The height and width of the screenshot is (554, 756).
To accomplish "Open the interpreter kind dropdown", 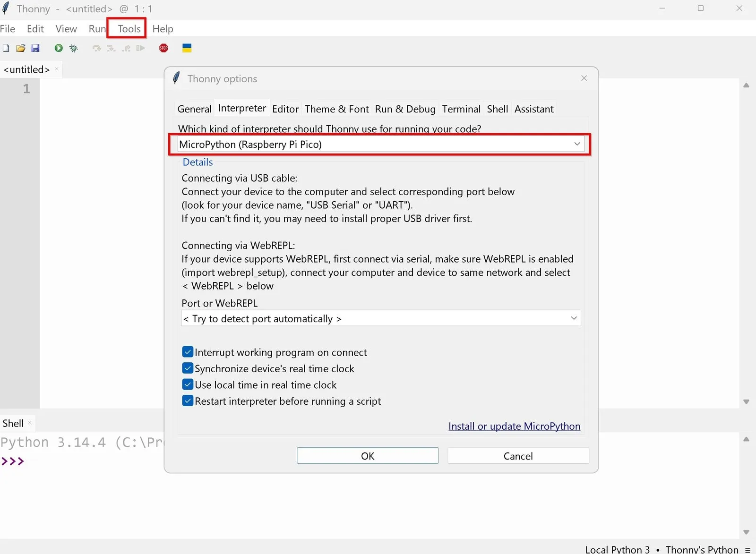I will [x=381, y=144].
